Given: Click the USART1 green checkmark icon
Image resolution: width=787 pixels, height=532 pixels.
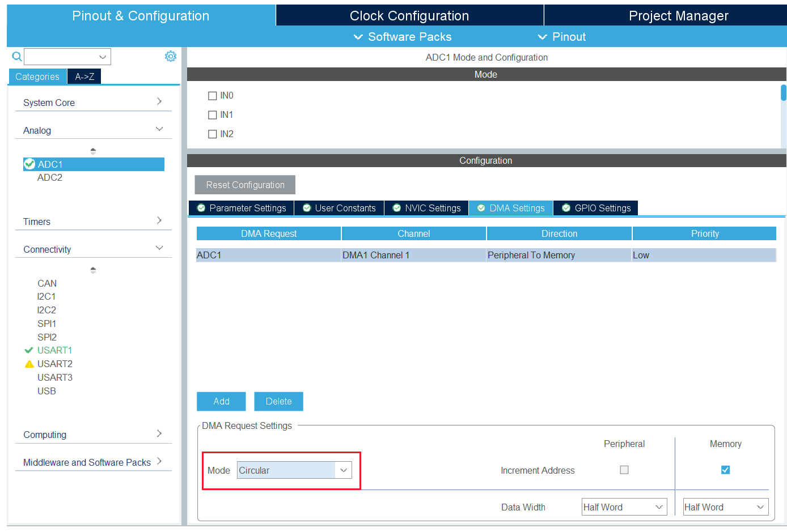Looking at the screenshot, I should [x=29, y=350].
